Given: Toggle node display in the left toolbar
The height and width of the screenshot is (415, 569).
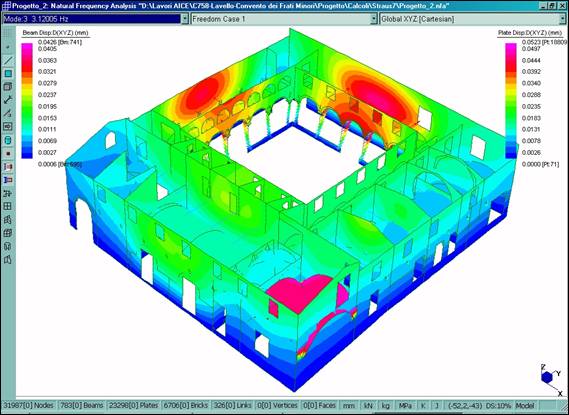Looking at the screenshot, I should 8,47.
